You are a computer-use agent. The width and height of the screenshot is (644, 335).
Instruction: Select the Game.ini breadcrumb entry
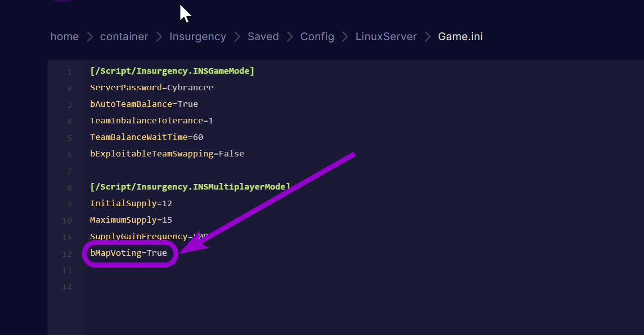pyautogui.click(x=461, y=37)
